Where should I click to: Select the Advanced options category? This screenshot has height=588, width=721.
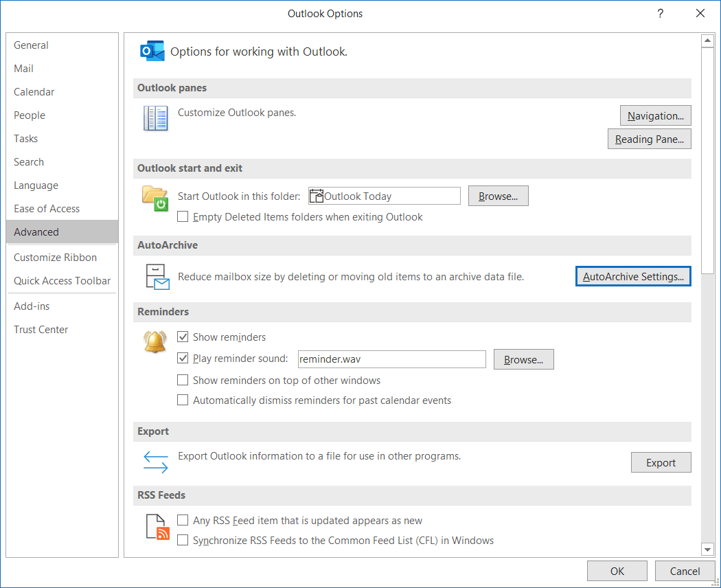pos(62,232)
